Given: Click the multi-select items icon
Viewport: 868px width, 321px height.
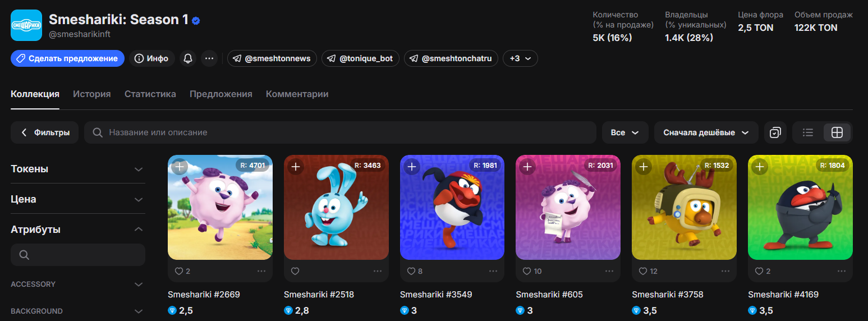Looking at the screenshot, I should [x=775, y=132].
